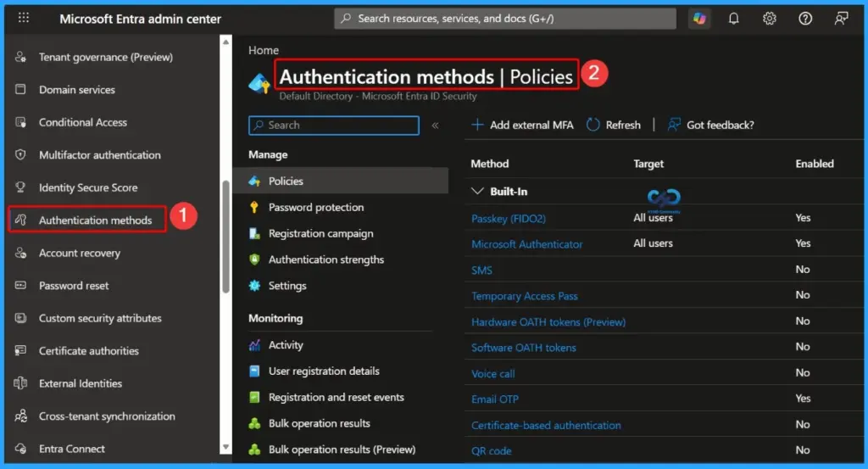Click the Tenant governance (Preview) icon
Viewport: 868px width, 469px height.
click(x=20, y=57)
